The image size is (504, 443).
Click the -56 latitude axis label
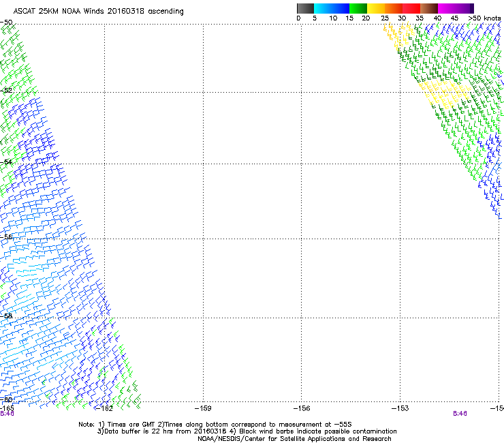click(6, 236)
